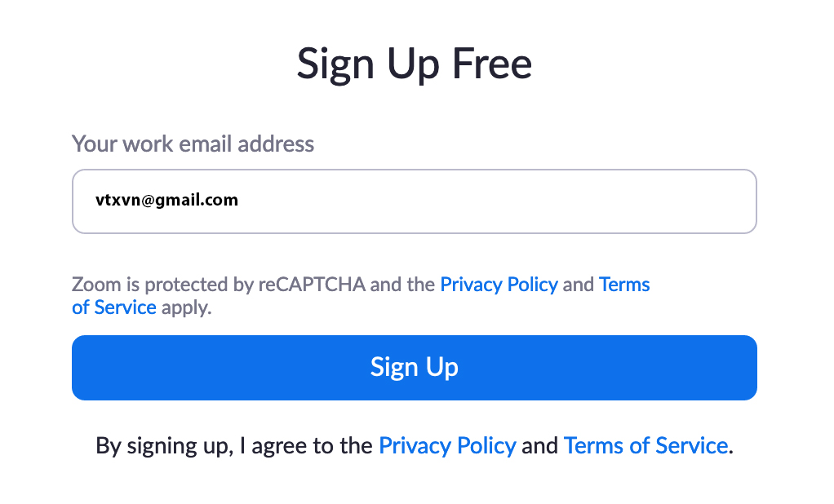Open Terms of Service link below Sign Up button

tap(645, 445)
